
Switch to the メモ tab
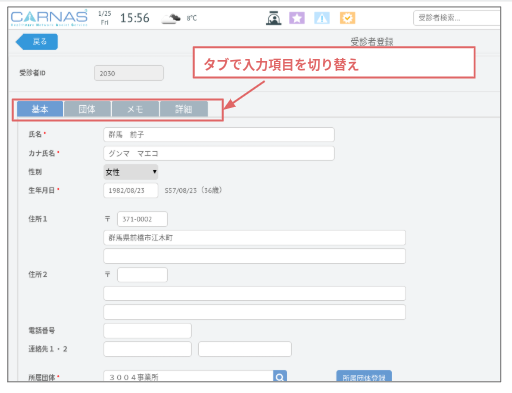[x=135, y=109]
